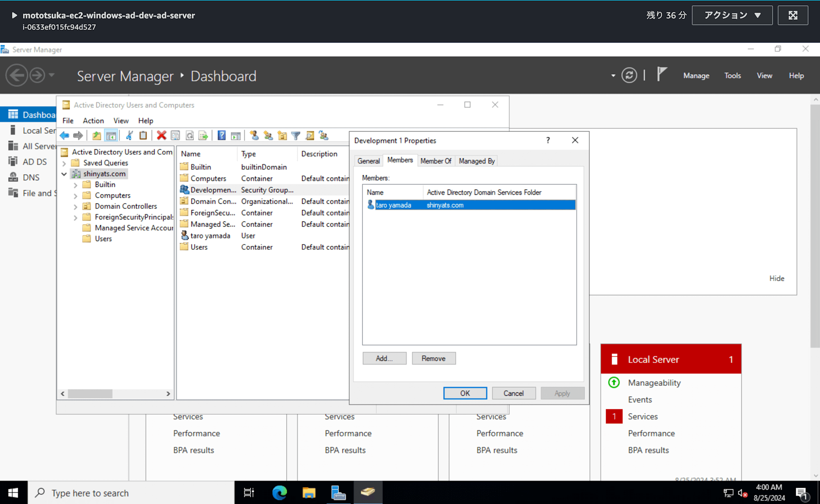The height and width of the screenshot is (504, 820).
Task: Click the Cut scissors icon
Action: click(129, 135)
